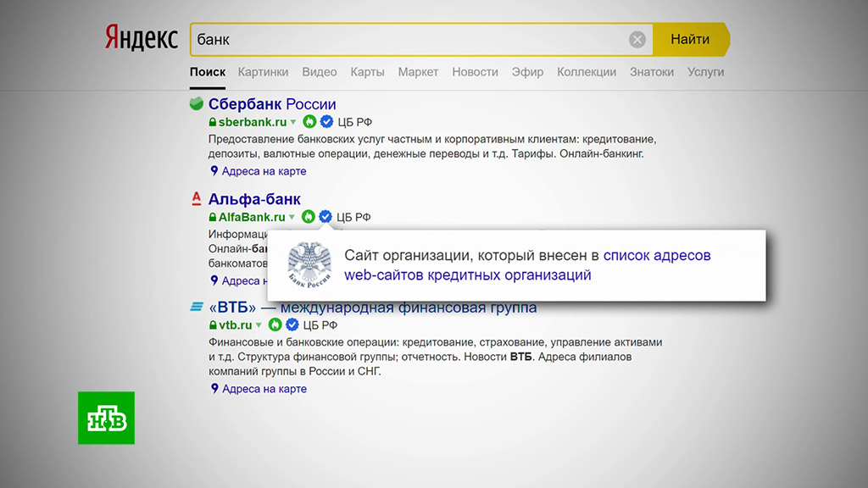Image resolution: width=868 pixels, height=488 pixels.
Task: Click the green flame badge next to vtb.ru
Action: (x=275, y=324)
